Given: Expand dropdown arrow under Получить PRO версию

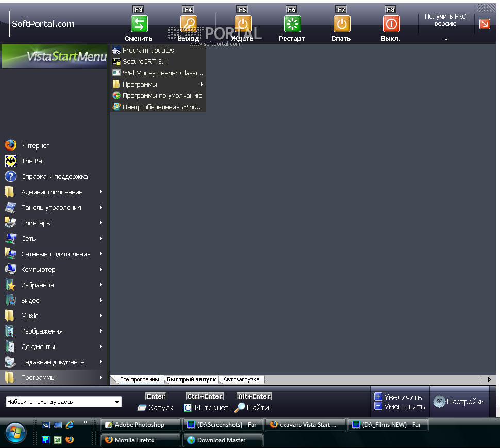Looking at the screenshot, I should pyautogui.click(x=446, y=40).
